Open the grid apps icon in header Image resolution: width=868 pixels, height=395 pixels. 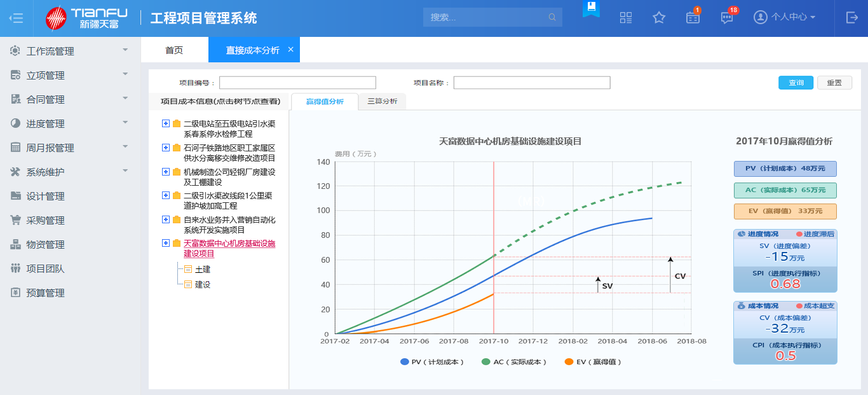626,18
